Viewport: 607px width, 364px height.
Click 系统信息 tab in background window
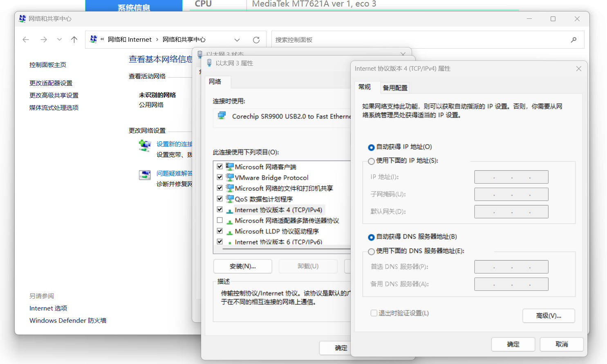[x=134, y=6]
